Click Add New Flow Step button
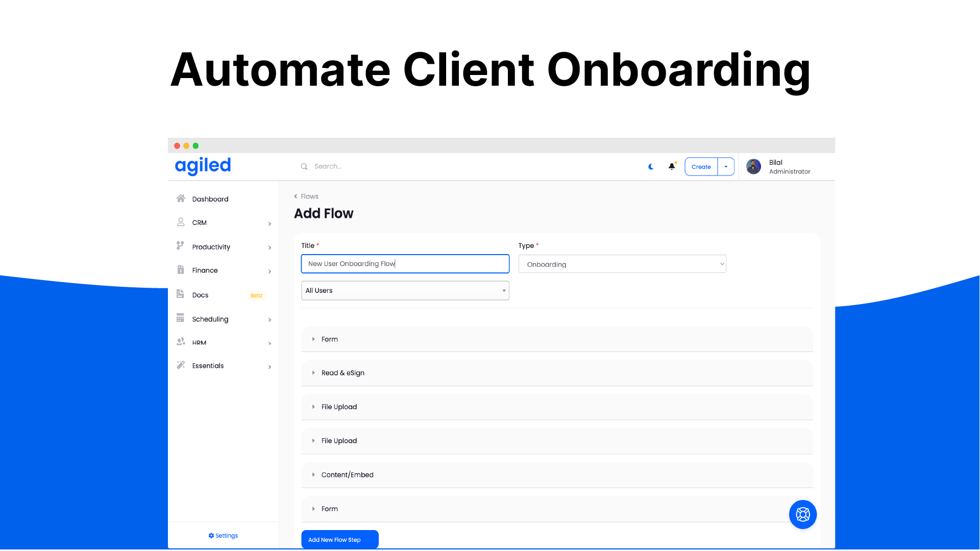 pos(339,539)
